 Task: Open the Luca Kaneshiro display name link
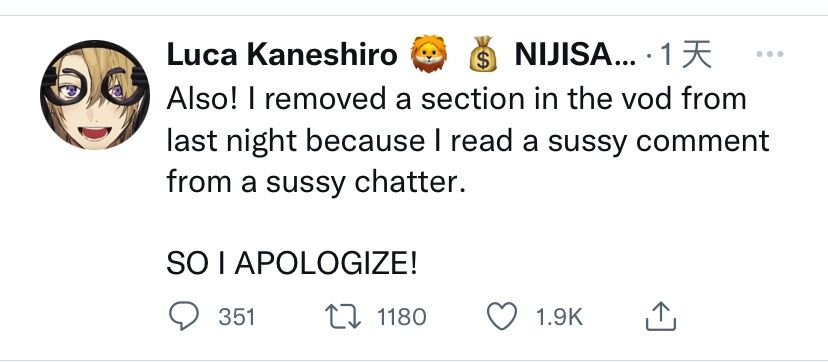[282, 54]
